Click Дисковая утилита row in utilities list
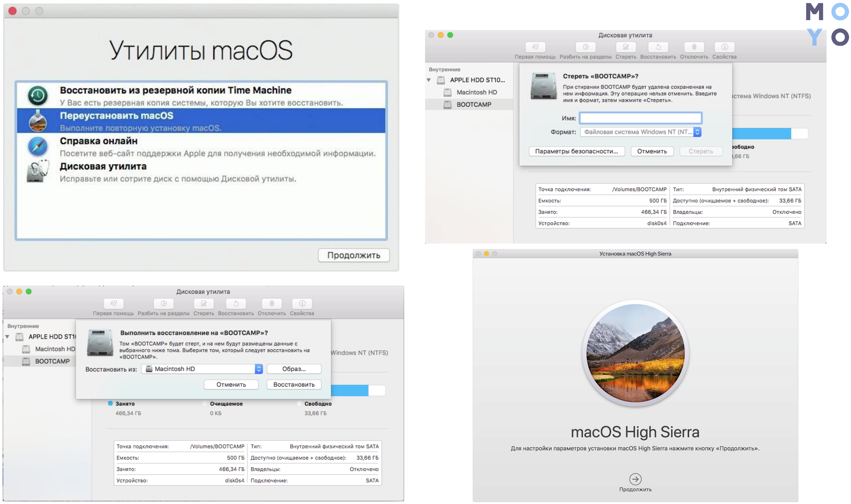The height and width of the screenshot is (504, 851). click(201, 172)
